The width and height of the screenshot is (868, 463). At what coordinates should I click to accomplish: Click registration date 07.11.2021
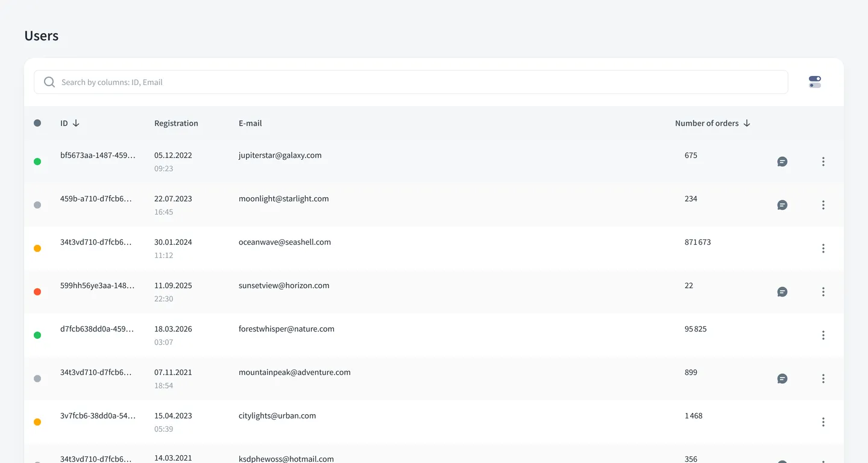click(173, 372)
